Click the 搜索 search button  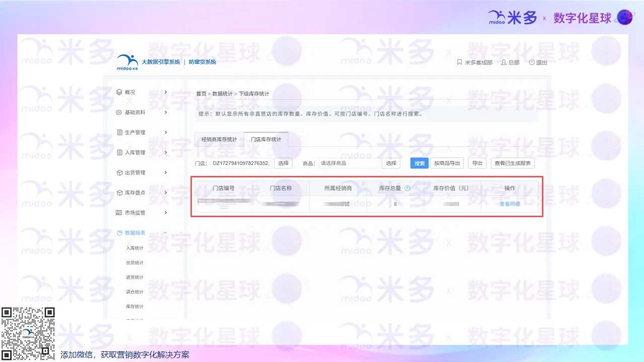419,163
